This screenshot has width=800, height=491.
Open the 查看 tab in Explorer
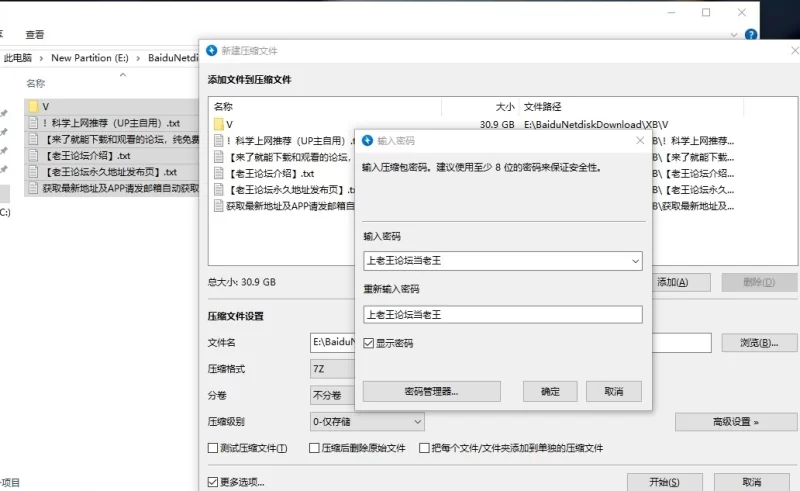[x=35, y=34]
